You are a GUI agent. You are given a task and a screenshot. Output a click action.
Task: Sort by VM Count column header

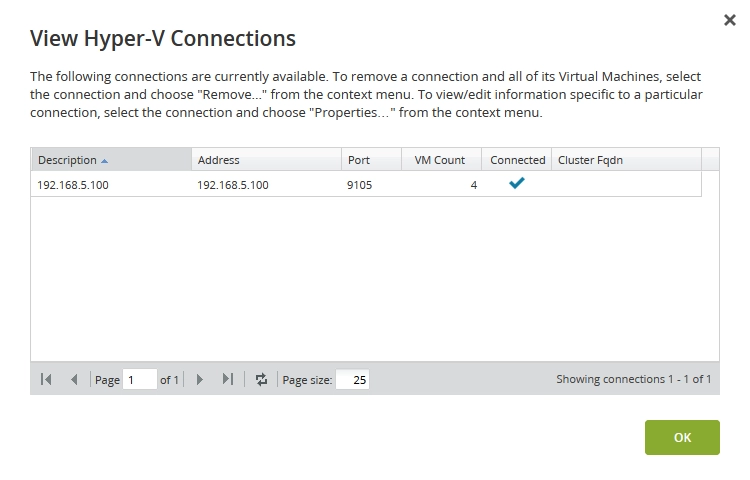(441, 160)
